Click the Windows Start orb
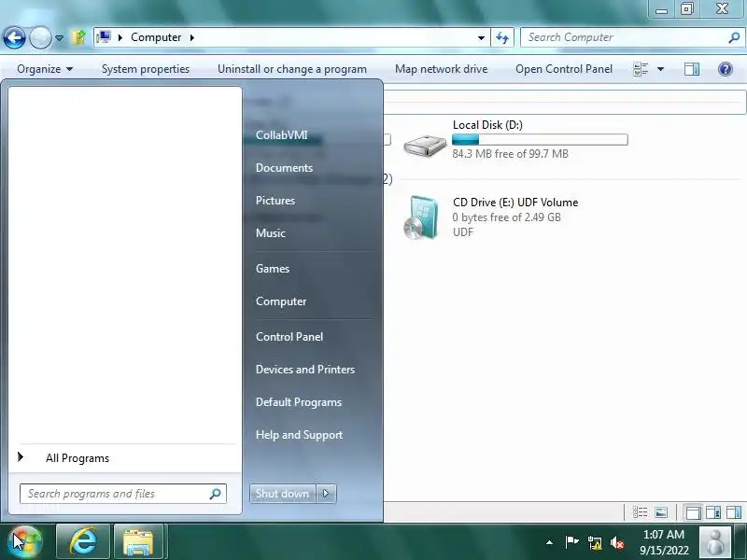The image size is (747, 560). click(x=24, y=541)
